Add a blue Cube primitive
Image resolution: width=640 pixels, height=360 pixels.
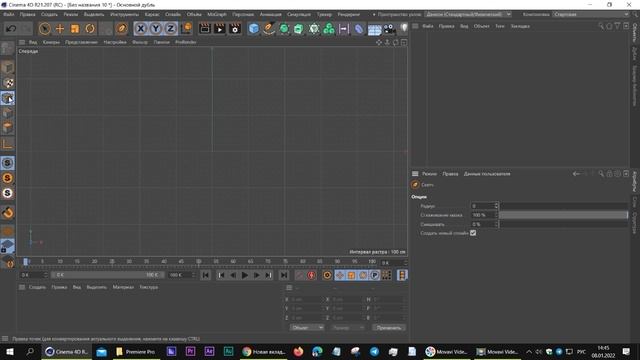point(253,29)
